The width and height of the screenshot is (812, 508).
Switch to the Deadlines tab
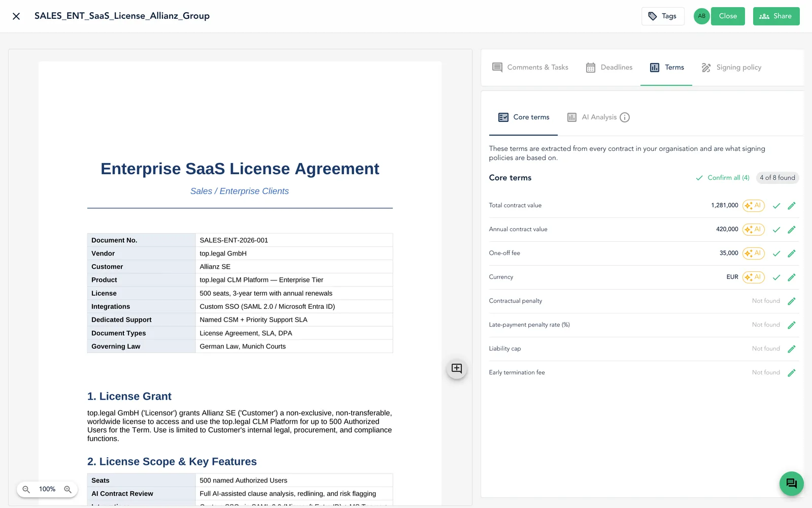point(609,68)
